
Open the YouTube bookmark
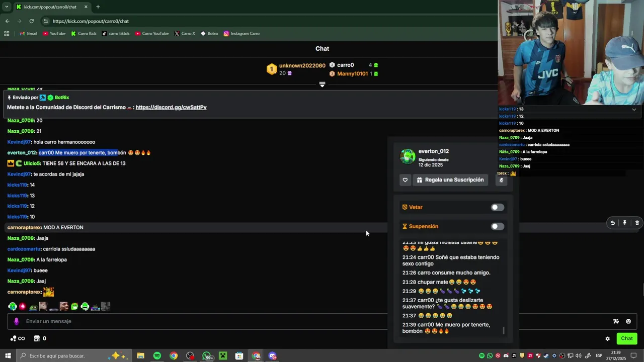click(54, 34)
